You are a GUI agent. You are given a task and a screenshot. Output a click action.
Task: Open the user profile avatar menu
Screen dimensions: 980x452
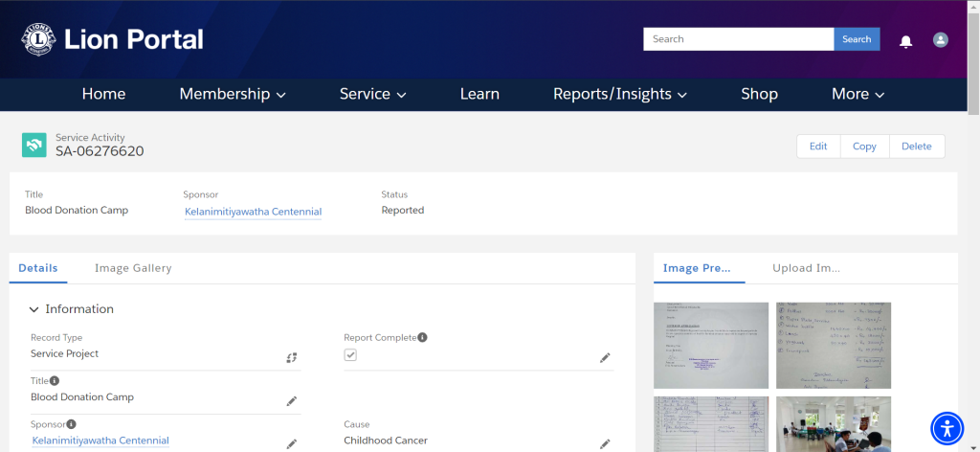tap(940, 40)
